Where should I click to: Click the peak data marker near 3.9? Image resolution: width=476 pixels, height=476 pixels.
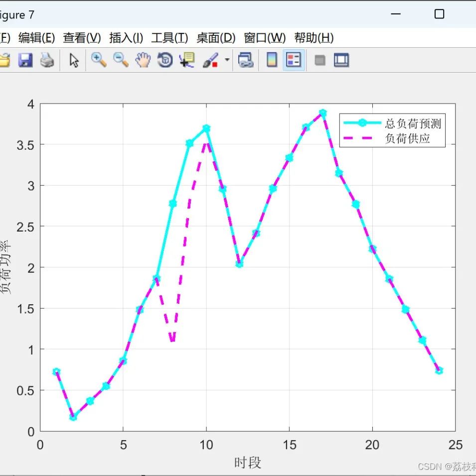(x=323, y=113)
